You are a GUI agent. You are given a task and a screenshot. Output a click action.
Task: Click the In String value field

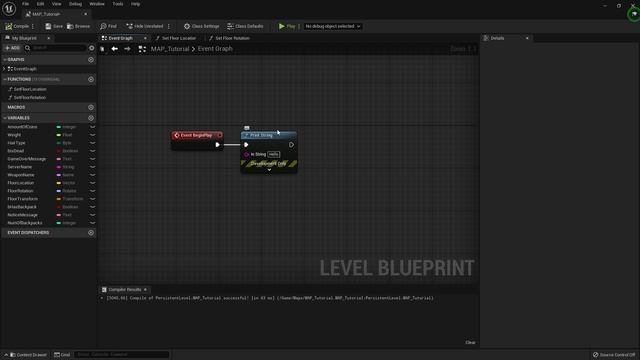pos(273,154)
